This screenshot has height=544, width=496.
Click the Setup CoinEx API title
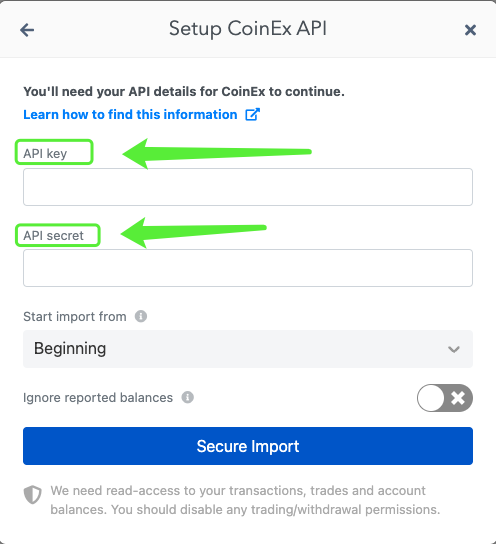click(248, 29)
